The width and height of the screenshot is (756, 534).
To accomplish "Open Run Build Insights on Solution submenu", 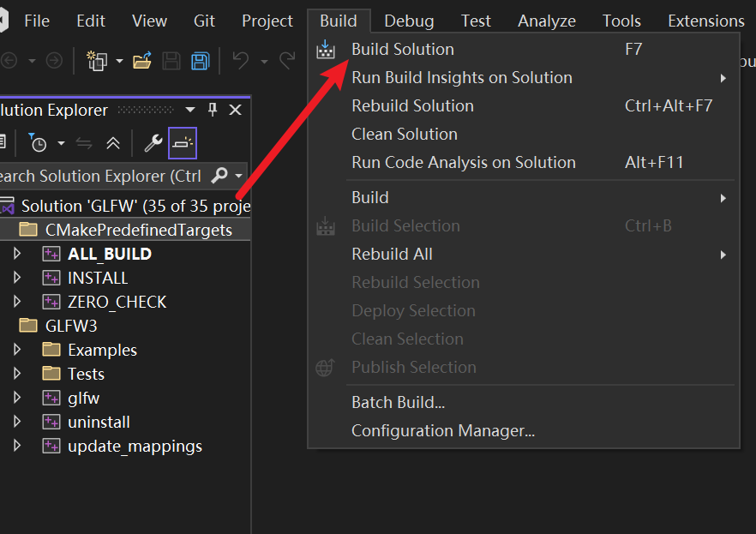I will click(524, 78).
